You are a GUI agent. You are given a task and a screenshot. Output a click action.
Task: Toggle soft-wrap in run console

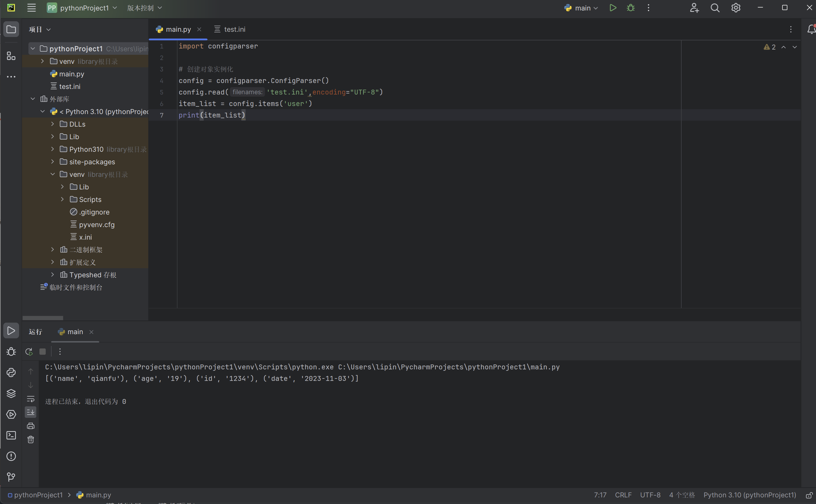click(31, 399)
